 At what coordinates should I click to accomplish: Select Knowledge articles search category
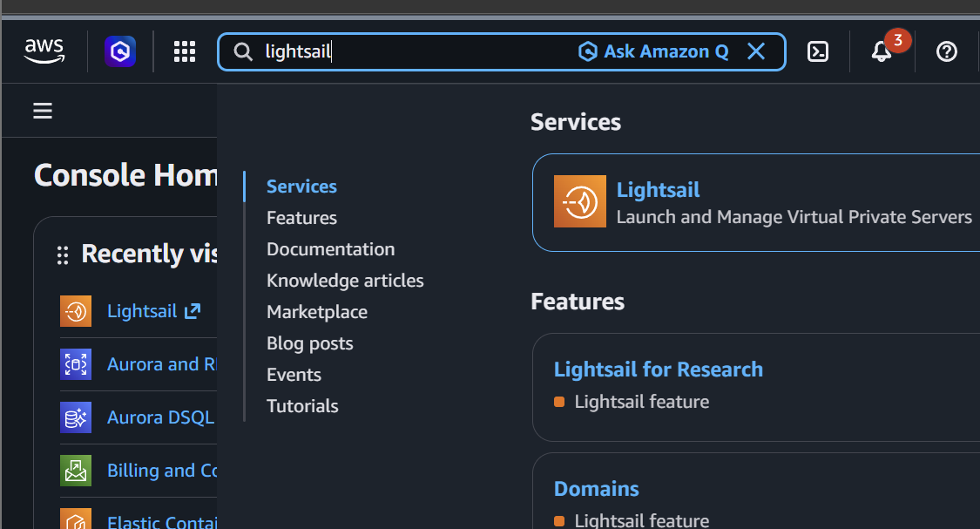[345, 280]
